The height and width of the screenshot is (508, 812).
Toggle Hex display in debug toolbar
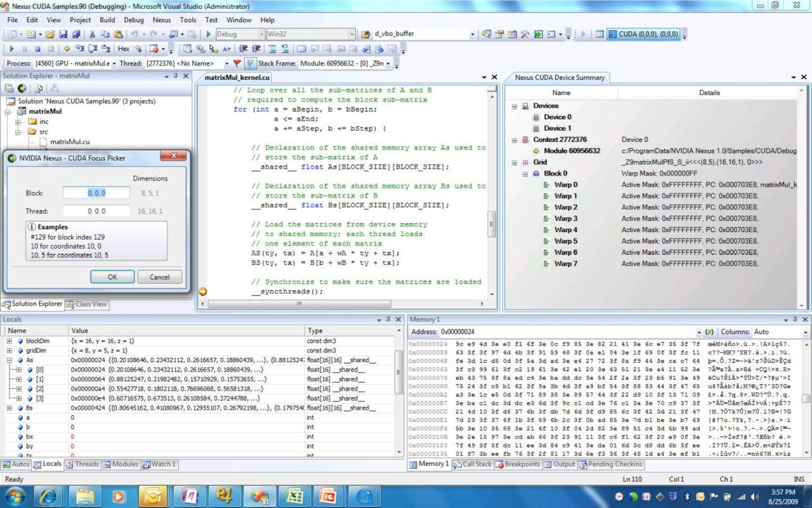pos(124,49)
